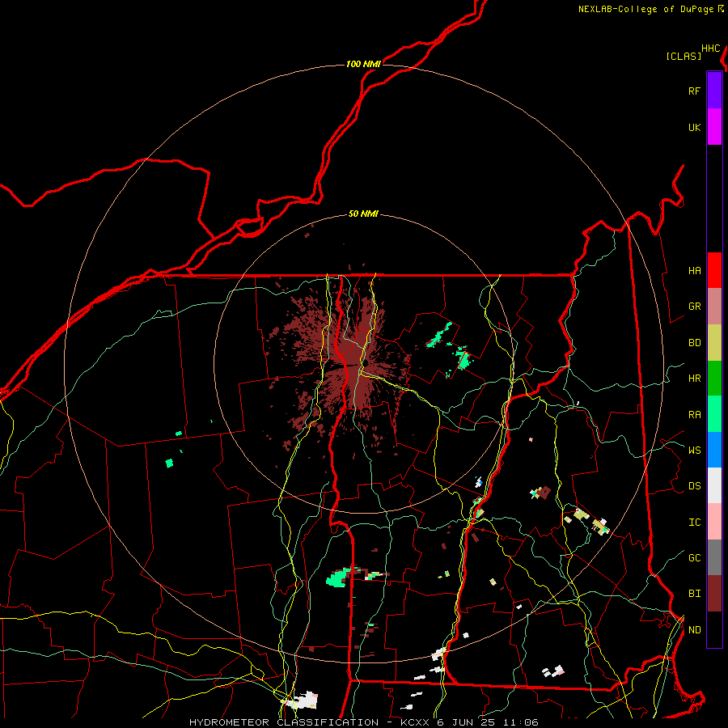The width and height of the screenshot is (728, 728).
Task: Click the BD legend label
Action: [694, 343]
